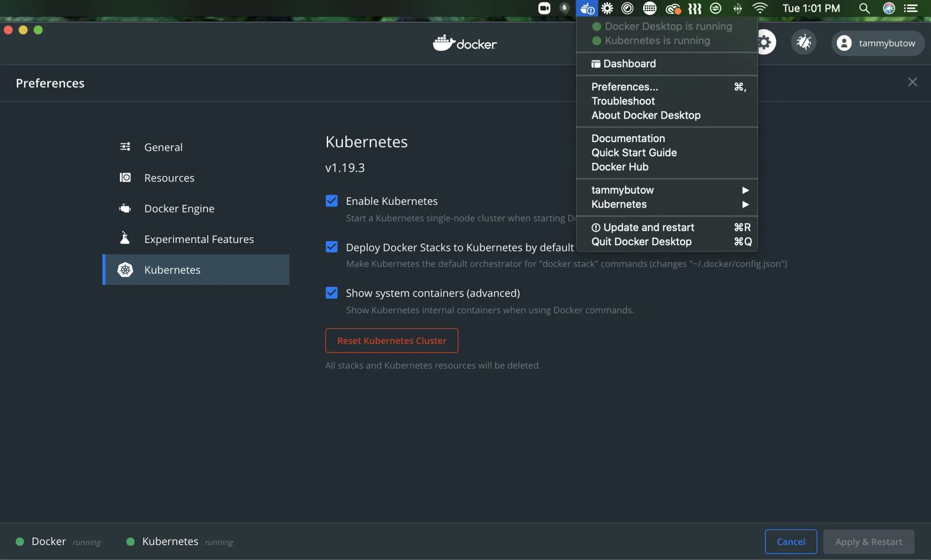Click the v1.19.3 version text
The height and width of the screenshot is (560, 931).
tap(345, 168)
